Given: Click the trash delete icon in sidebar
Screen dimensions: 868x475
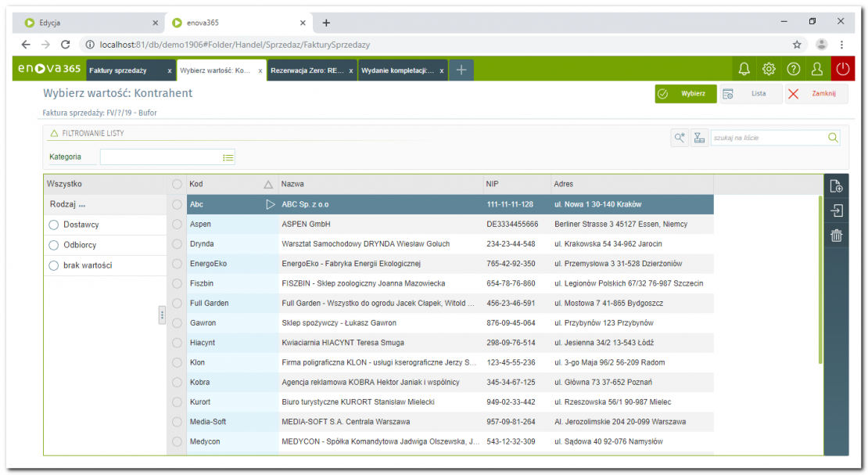Looking at the screenshot, I should point(836,235).
